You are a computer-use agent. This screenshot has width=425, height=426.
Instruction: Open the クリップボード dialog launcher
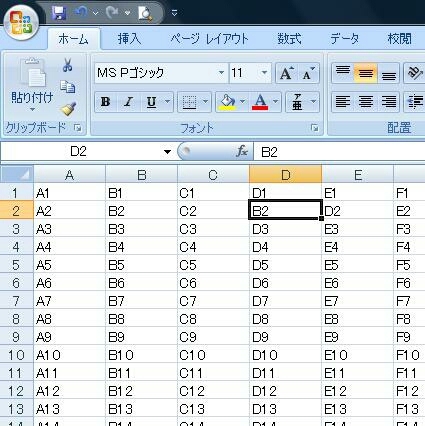[78, 128]
